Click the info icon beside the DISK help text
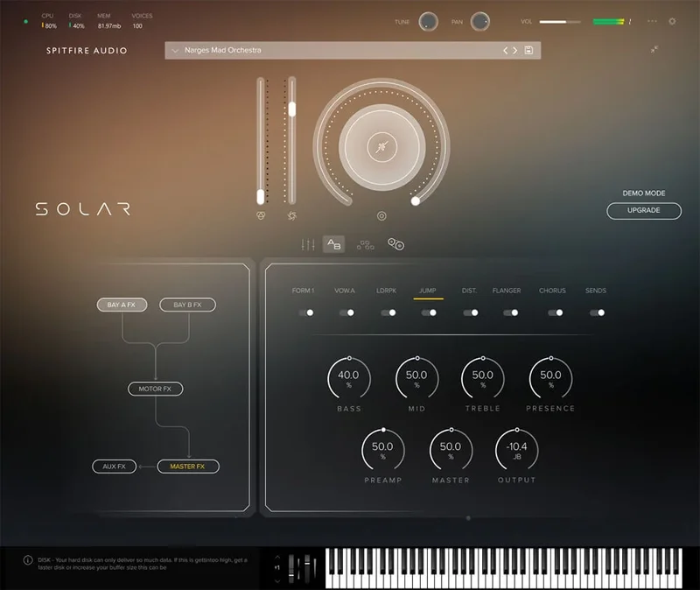700x590 pixels. (28, 560)
